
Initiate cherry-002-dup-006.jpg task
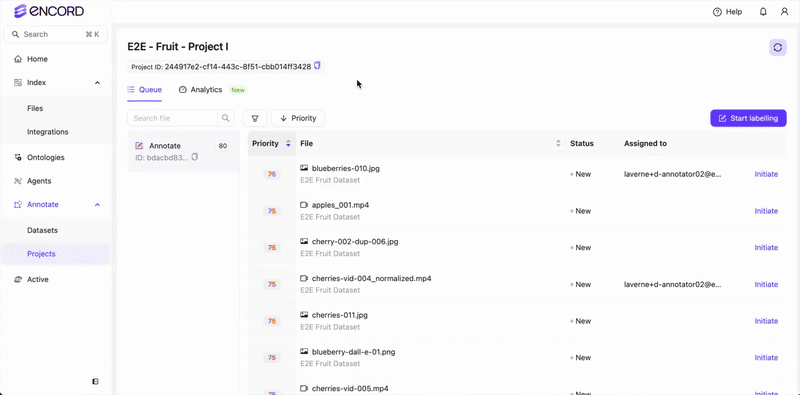[766, 248]
